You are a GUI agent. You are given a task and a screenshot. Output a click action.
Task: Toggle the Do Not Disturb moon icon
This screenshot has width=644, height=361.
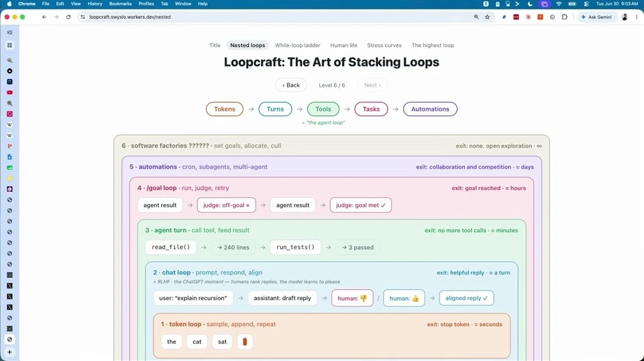click(x=530, y=4)
